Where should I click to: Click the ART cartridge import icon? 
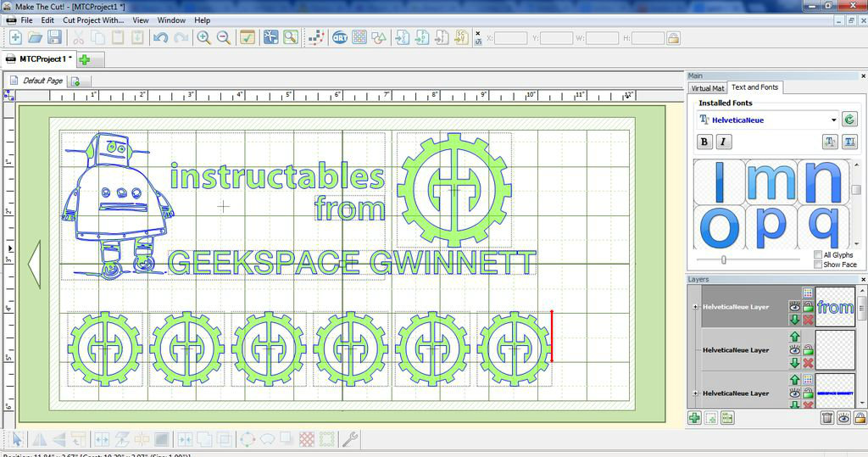pos(339,37)
